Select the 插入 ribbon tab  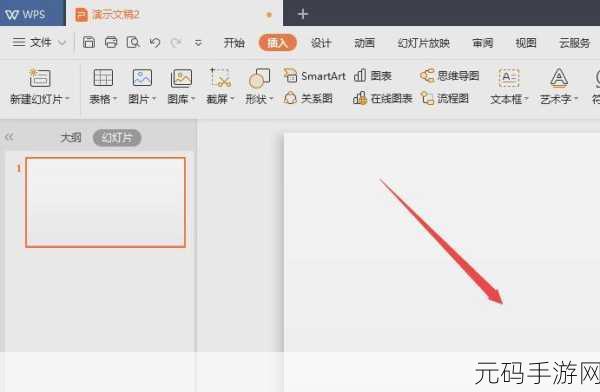277,43
